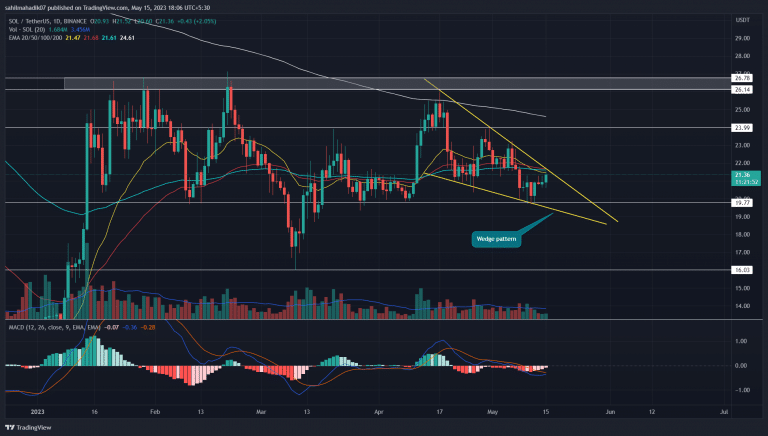Select the EMA 20/50/100/200 indicator legend
This screenshot has height=436, width=768.
point(32,36)
